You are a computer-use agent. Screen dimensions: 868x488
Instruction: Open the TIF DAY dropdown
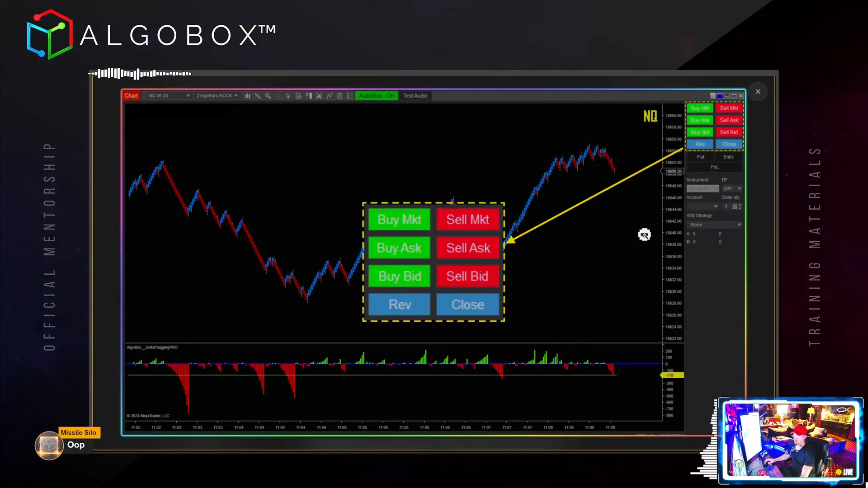731,188
